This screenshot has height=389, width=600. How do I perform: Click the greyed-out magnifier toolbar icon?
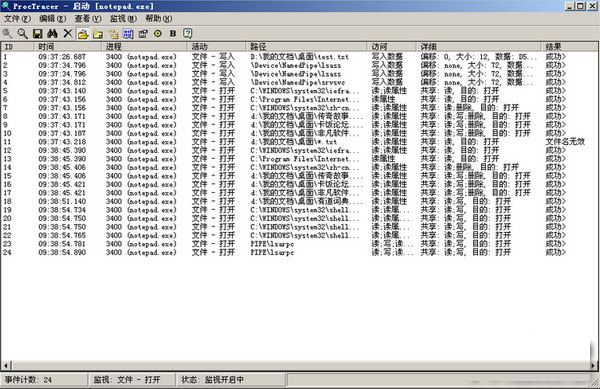coord(7,34)
